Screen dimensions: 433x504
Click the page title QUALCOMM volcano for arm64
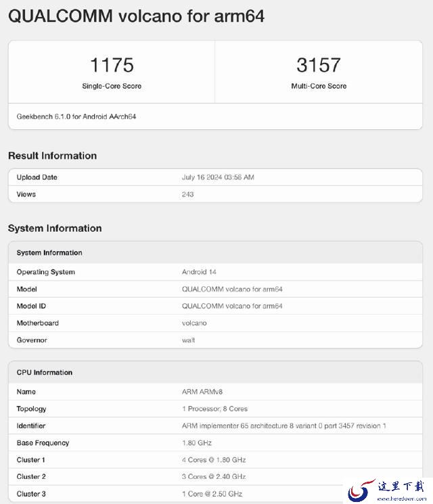pos(136,16)
